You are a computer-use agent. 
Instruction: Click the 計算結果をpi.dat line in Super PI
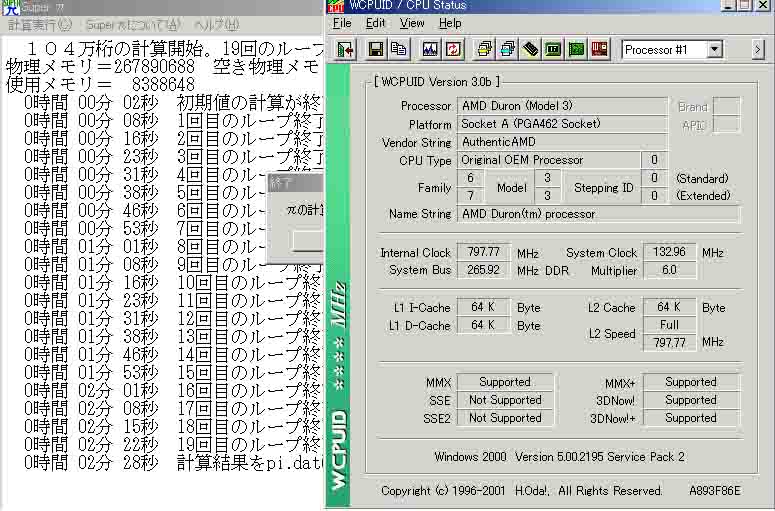tap(173, 463)
